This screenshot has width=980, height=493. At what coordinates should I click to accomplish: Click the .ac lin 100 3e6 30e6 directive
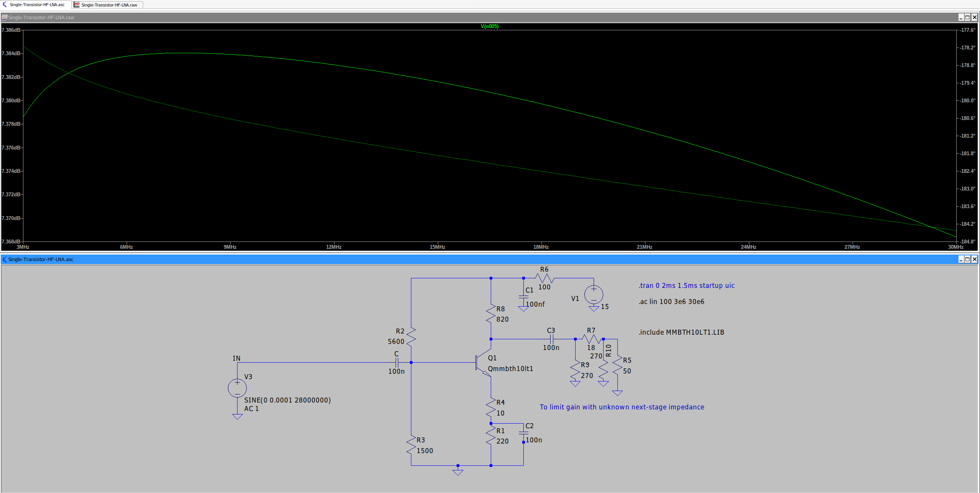[x=671, y=302]
